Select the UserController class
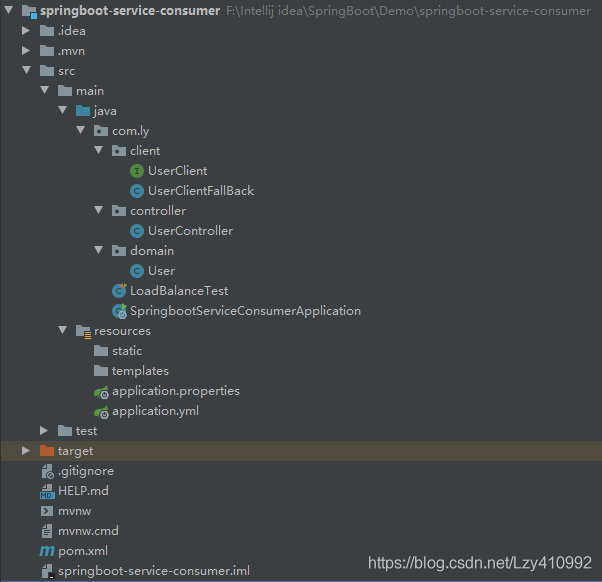 [x=190, y=231]
